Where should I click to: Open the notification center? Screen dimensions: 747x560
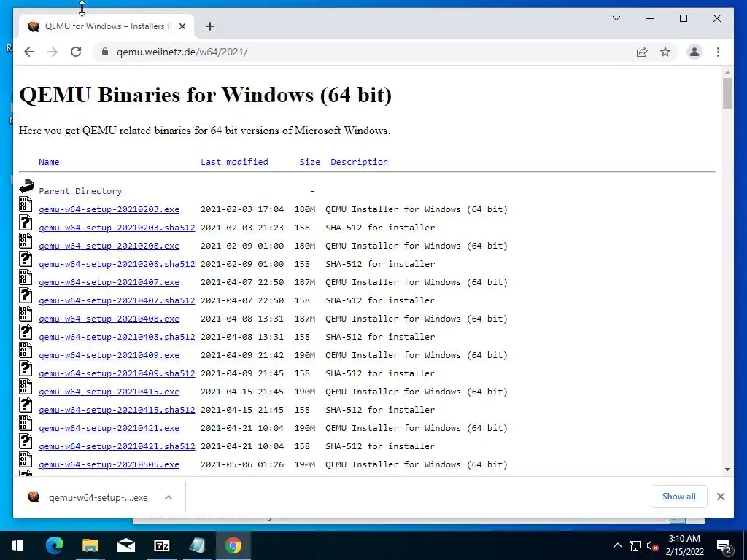[x=724, y=545]
